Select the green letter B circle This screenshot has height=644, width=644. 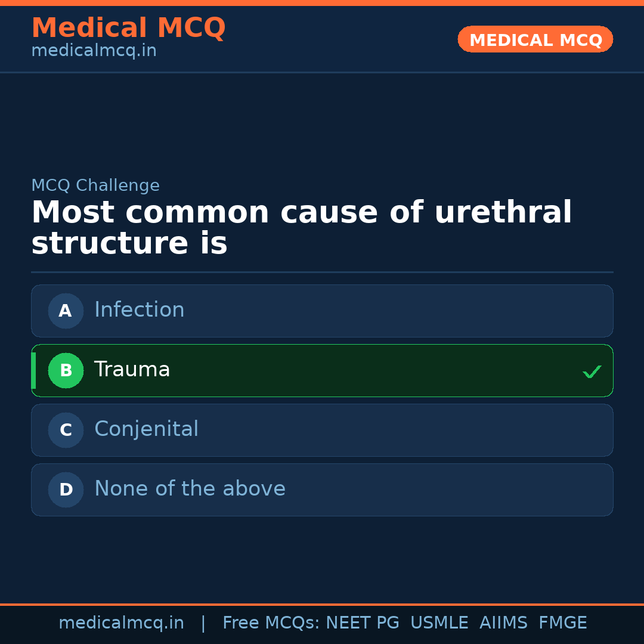pos(66,370)
